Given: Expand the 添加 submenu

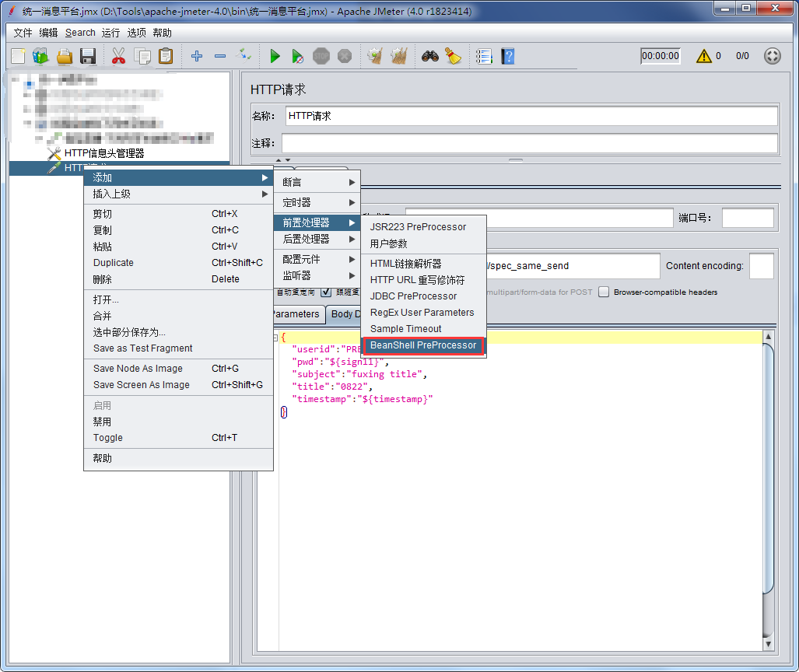Looking at the screenshot, I should coord(178,178).
